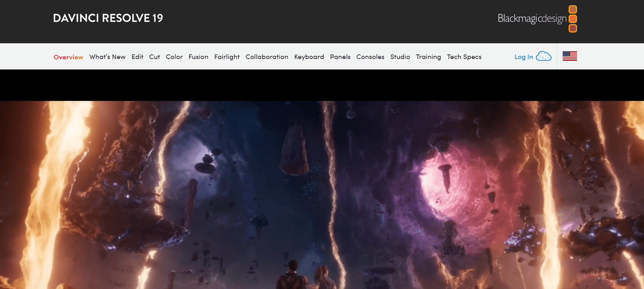Navigate to Fusion tab

pos(199,57)
